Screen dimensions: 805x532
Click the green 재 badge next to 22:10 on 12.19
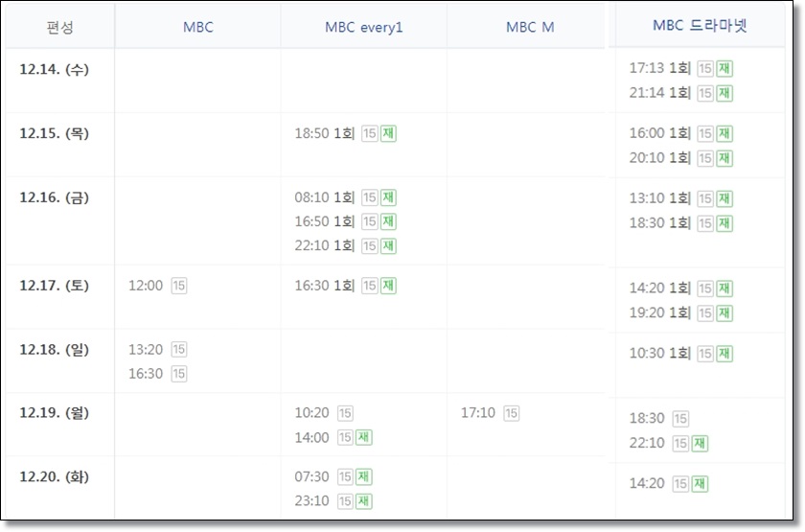point(700,443)
